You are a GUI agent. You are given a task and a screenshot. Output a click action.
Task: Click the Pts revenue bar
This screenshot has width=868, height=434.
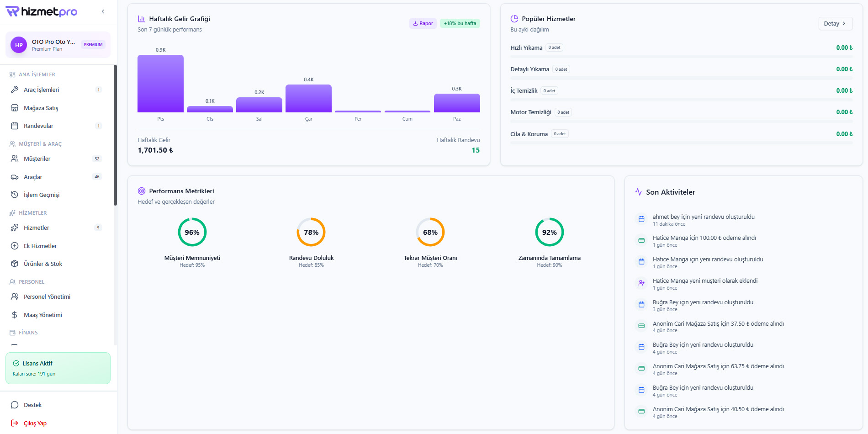click(160, 84)
